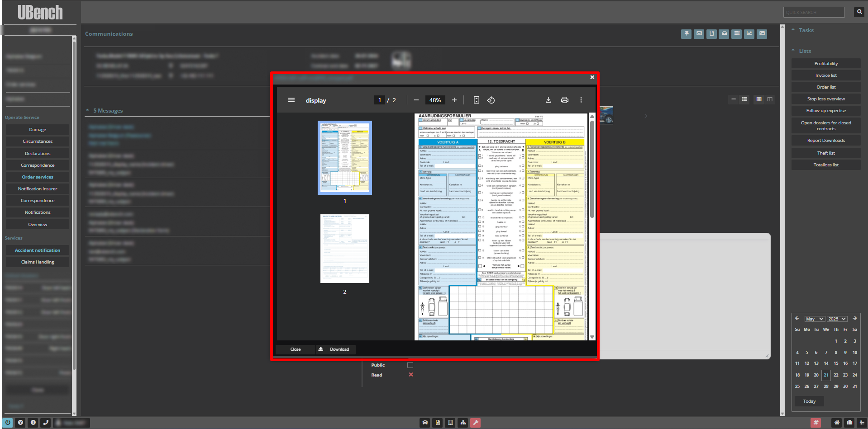The width and height of the screenshot is (868, 429).
Task: Rotate the PDF counterclockwise
Action: pyautogui.click(x=491, y=100)
